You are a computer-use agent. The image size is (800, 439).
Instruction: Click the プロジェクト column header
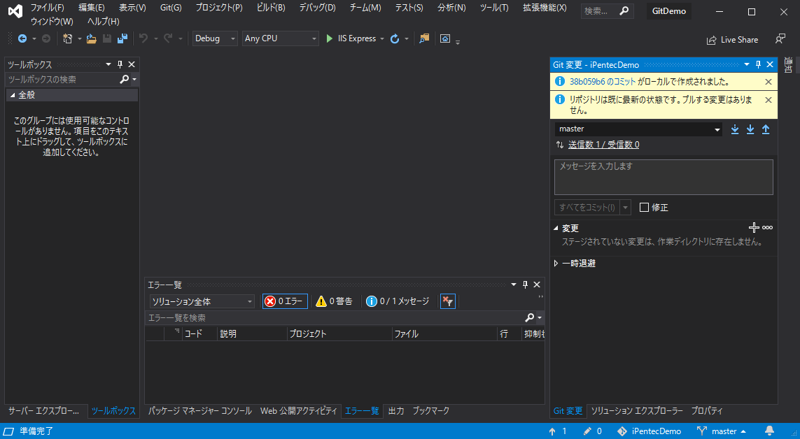point(339,333)
